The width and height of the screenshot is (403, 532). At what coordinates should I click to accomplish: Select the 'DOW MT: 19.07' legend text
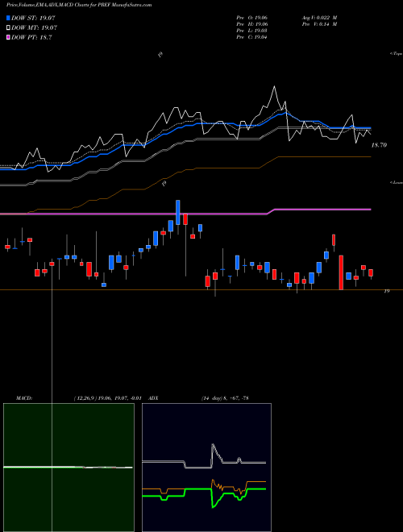35,28
